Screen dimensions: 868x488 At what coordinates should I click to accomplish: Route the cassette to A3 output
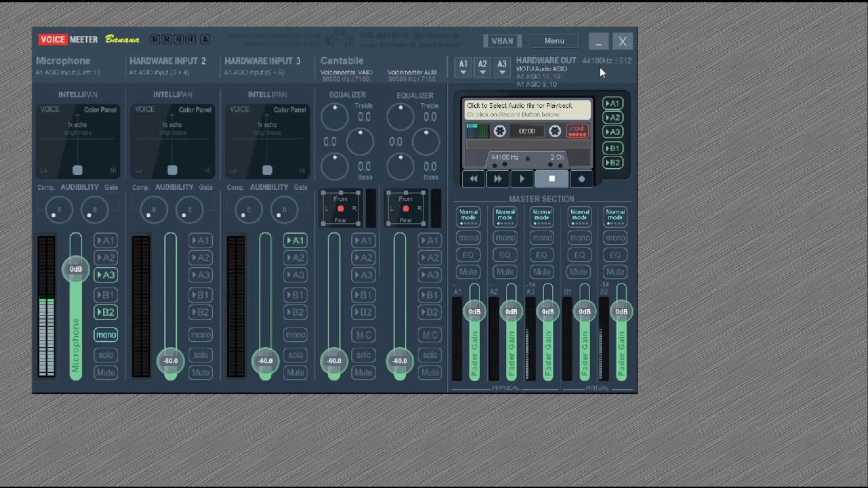coord(612,132)
